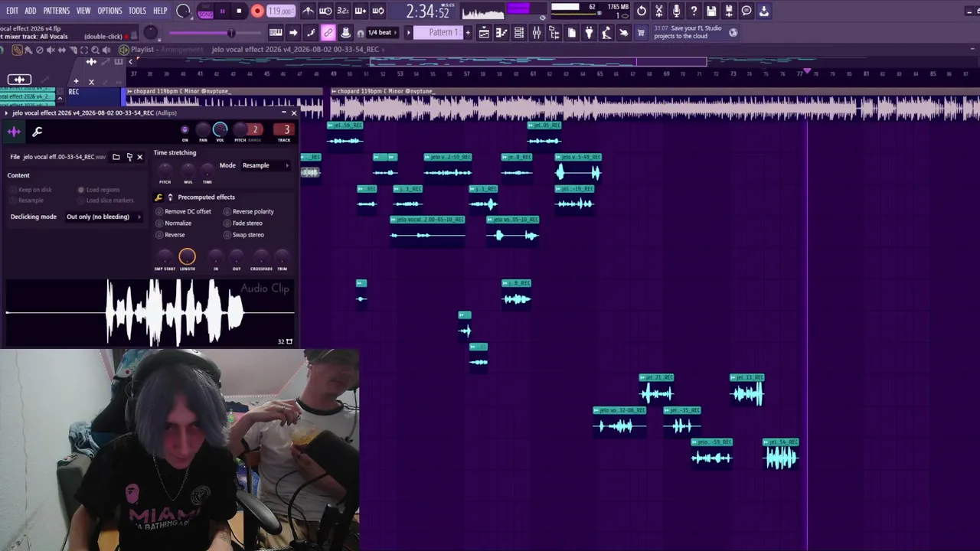The image size is (980, 551).
Task: Open the 1/4 beat snap dropdown
Action: pyautogui.click(x=381, y=33)
